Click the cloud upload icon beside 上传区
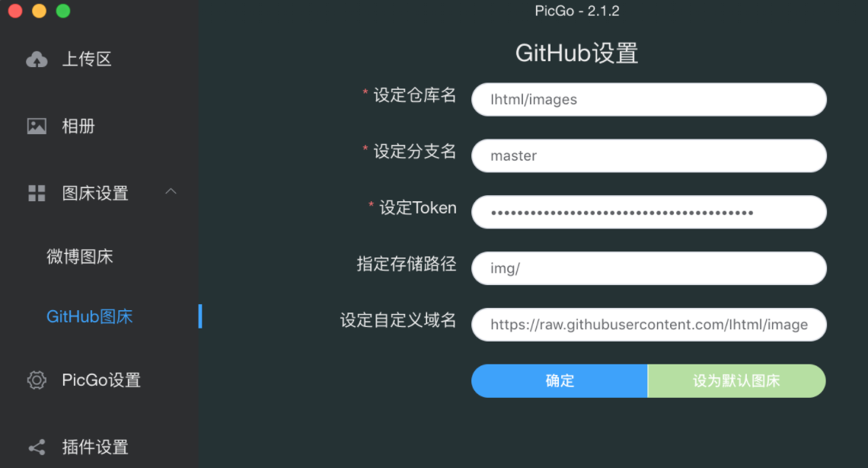Screen dimensions: 868x468 [37, 59]
